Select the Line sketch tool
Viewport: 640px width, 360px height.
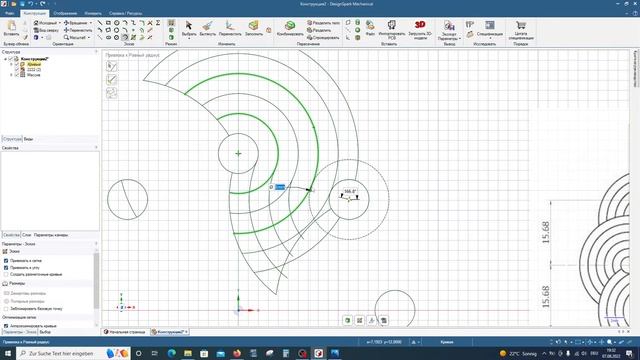[100, 23]
